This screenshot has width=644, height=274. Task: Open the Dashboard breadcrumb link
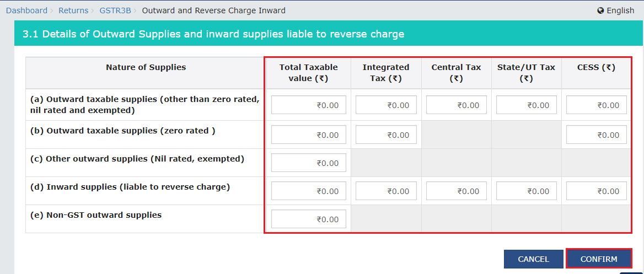coord(26,10)
